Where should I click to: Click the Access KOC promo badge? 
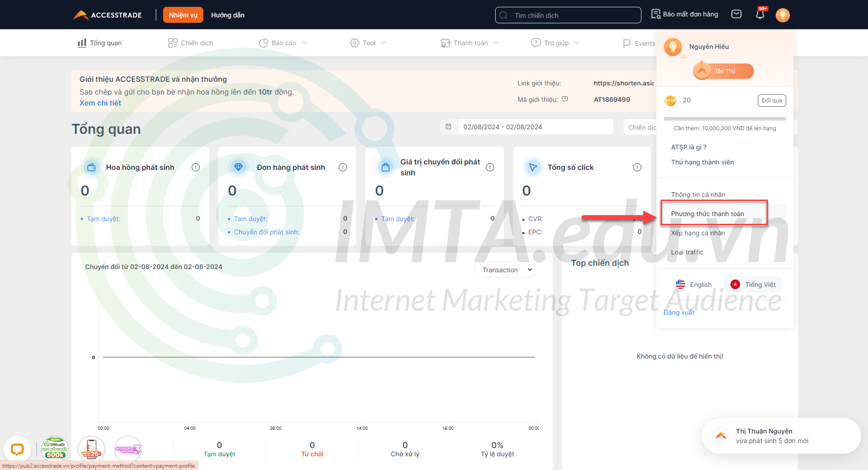point(128,449)
